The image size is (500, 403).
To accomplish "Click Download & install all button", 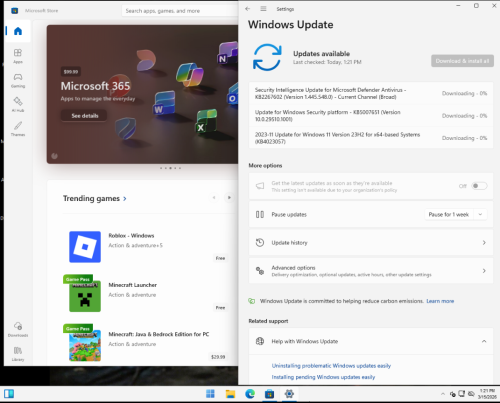I will (462, 61).
